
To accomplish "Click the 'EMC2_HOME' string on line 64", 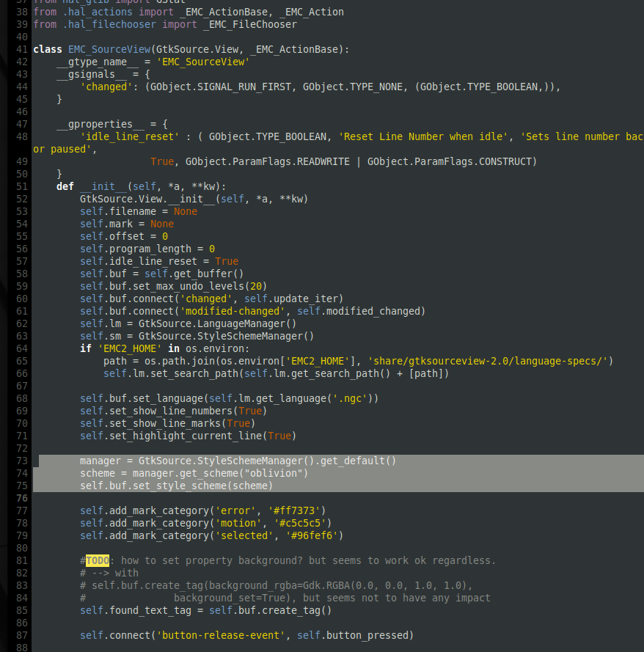I will click(x=130, y=349).
